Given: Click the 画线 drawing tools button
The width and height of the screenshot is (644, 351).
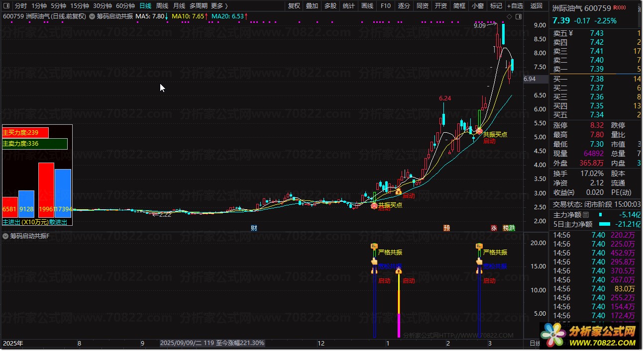Looking at the screenshot, I should 367,6.
